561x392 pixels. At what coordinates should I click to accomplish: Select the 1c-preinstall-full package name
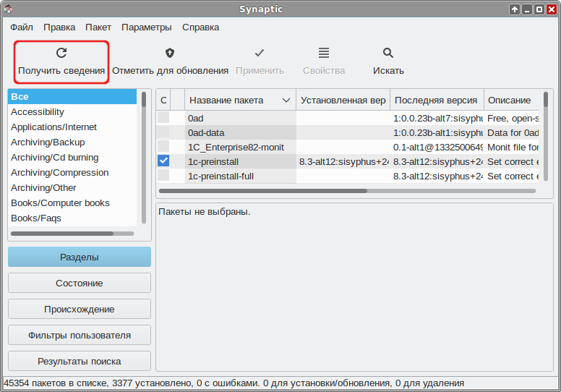pos(220,176)
